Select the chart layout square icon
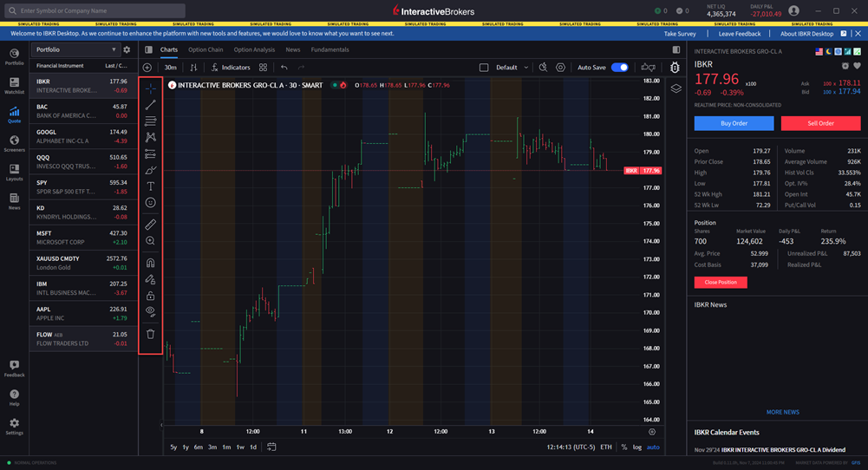 click(x=484, y=68)
